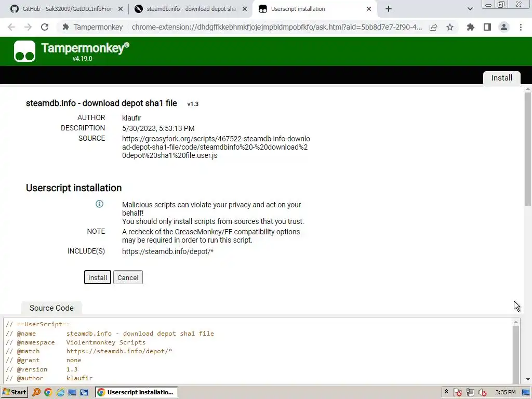Close the Userscript installation tab
The image size is (532, 399).
tap(369, 9)
